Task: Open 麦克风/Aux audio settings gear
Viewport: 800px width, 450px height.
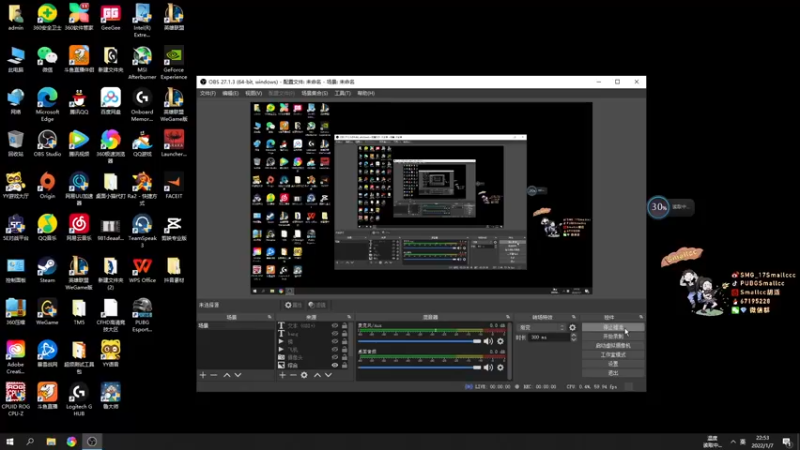Action: pyautogui.click(x=501, y=341)
